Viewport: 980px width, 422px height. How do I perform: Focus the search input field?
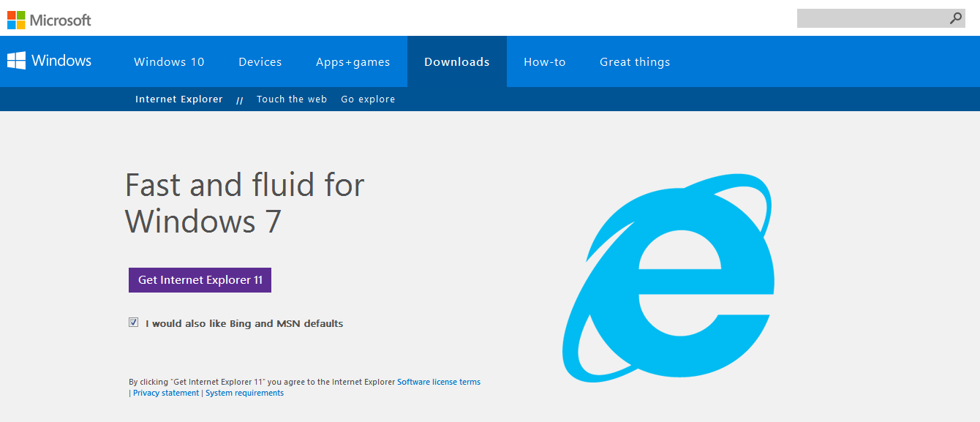(x=872, y=18)
